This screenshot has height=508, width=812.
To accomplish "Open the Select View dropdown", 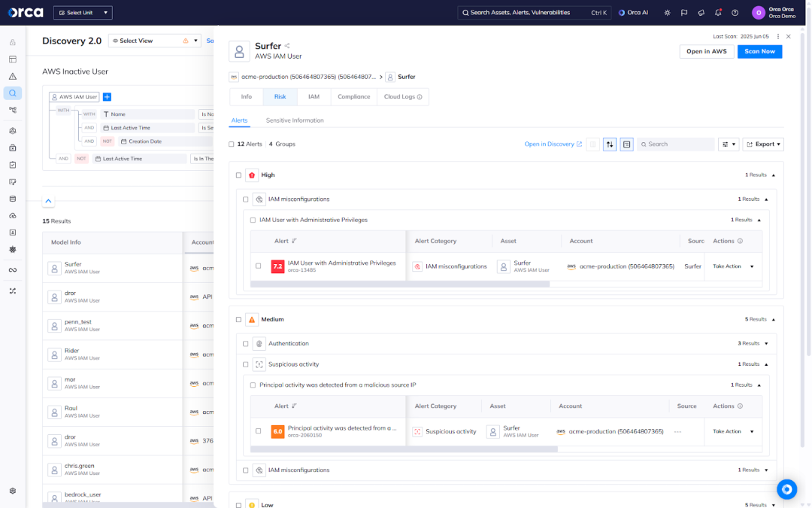I will [154, 41].
